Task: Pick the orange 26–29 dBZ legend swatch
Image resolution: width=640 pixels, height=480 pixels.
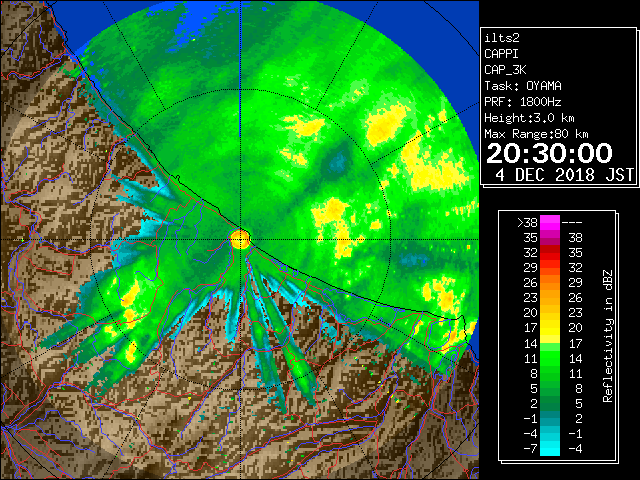Action: coord(550,283)
